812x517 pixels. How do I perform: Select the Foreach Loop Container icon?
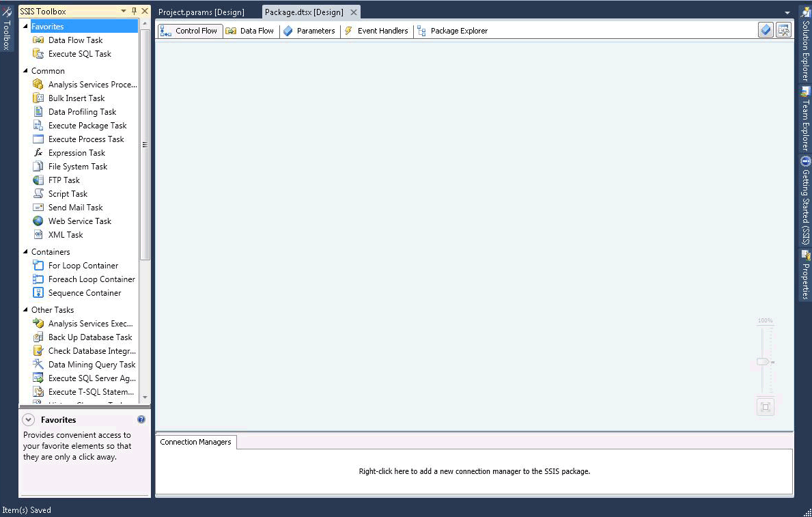click(x=38, y=279)
